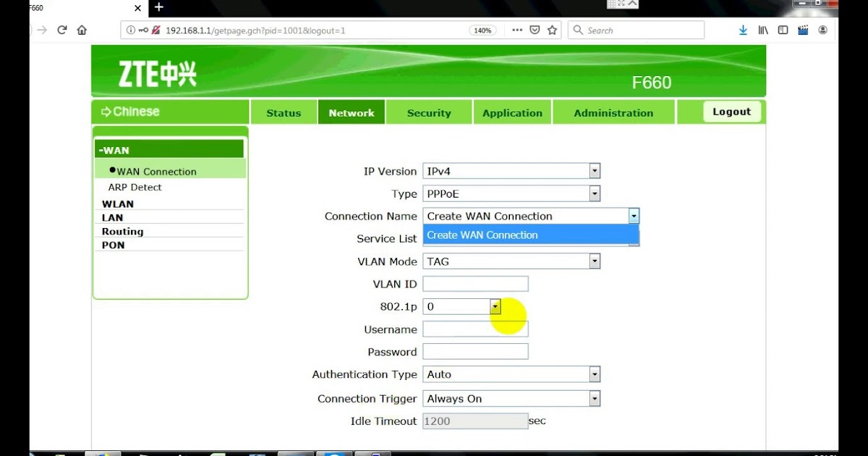The width and height of the screenshot is (868, 456).
Task: Open the Security tab
Action: pyautogui.click(x=429, y=113)
